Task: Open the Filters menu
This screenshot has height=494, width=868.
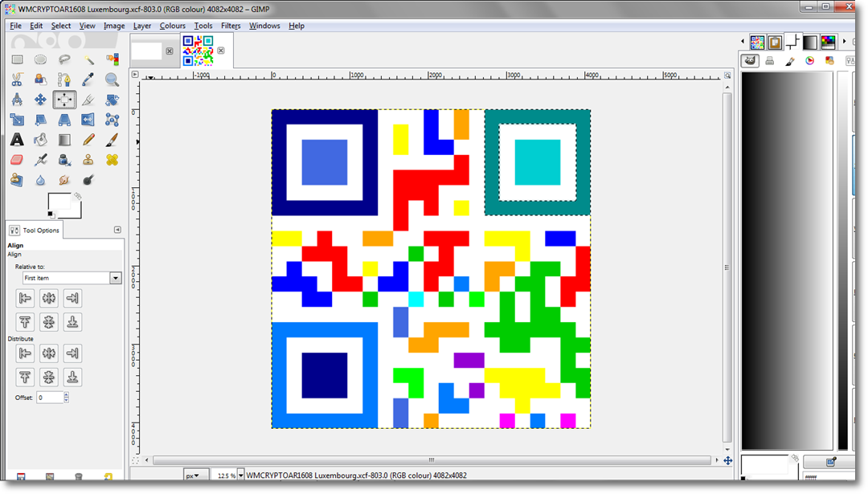Action: tap(231, 26)
